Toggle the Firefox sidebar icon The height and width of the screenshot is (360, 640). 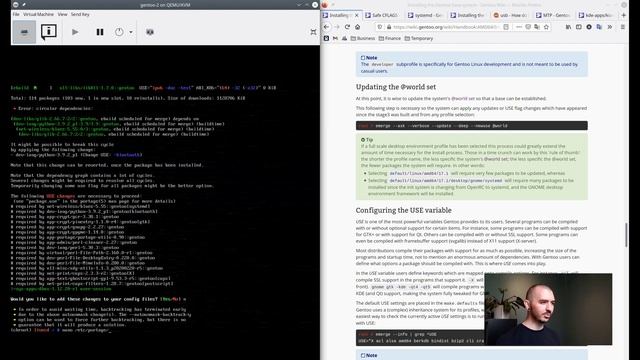click(578, 27)
